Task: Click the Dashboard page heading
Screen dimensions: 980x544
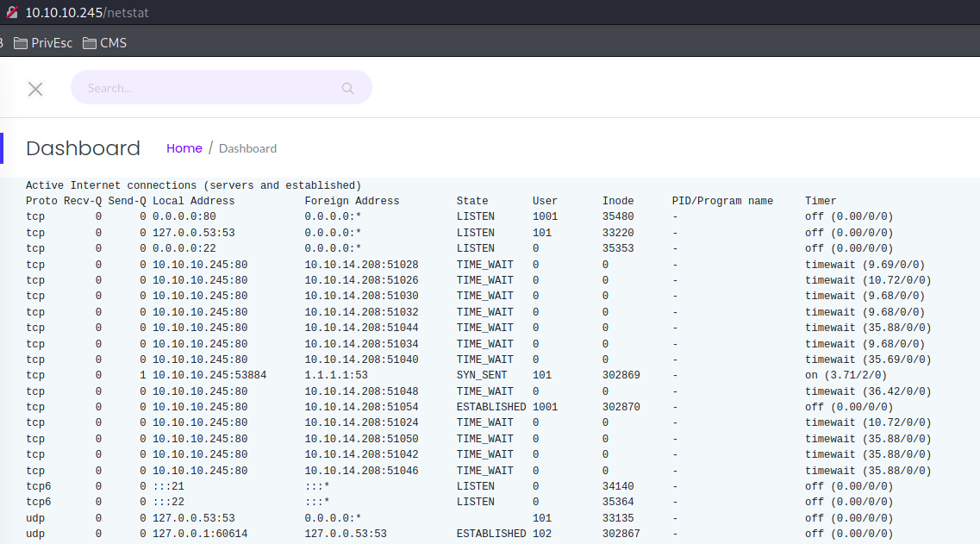Action: 83,148
